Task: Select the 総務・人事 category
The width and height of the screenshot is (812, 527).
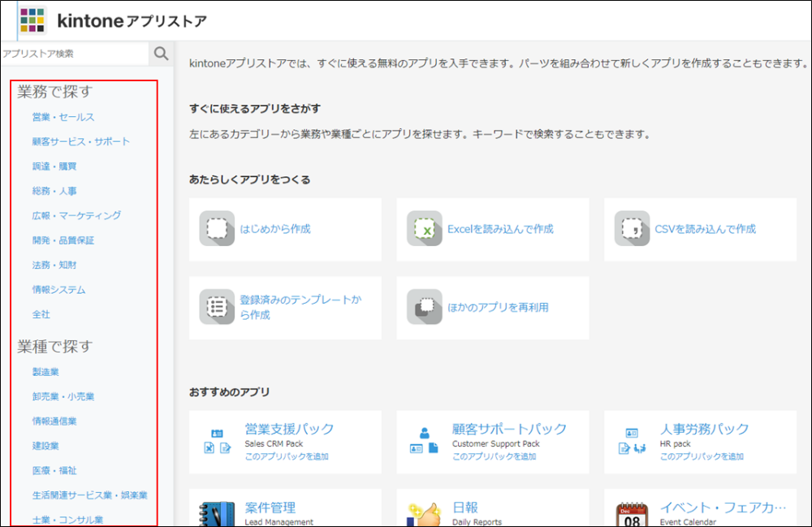Action: point(54,191)
